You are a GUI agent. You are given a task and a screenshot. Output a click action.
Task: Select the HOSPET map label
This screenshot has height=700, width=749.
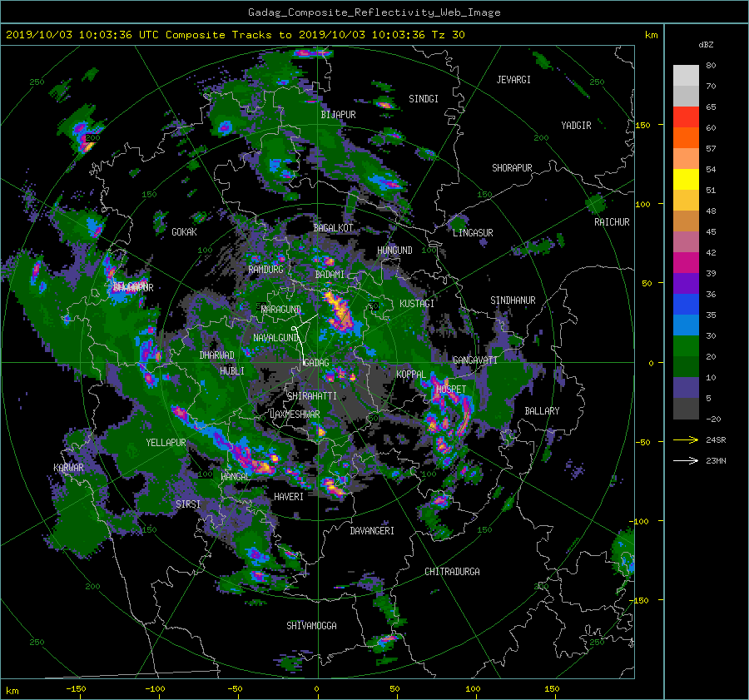point(451,390)
